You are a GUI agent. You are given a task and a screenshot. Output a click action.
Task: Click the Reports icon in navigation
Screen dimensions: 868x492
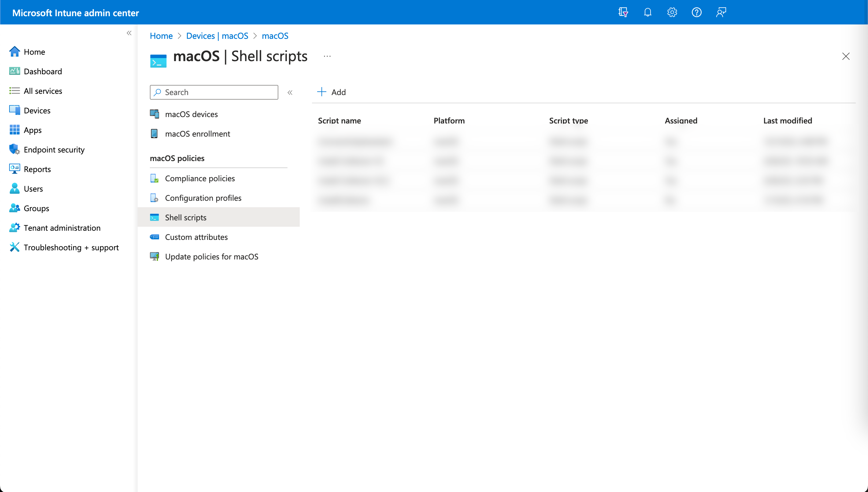tap(14, 169)
